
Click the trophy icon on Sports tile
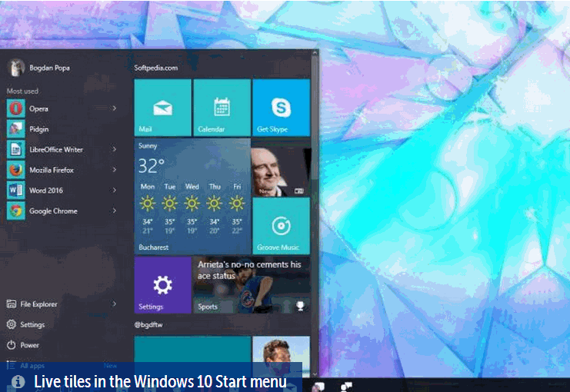300,306
